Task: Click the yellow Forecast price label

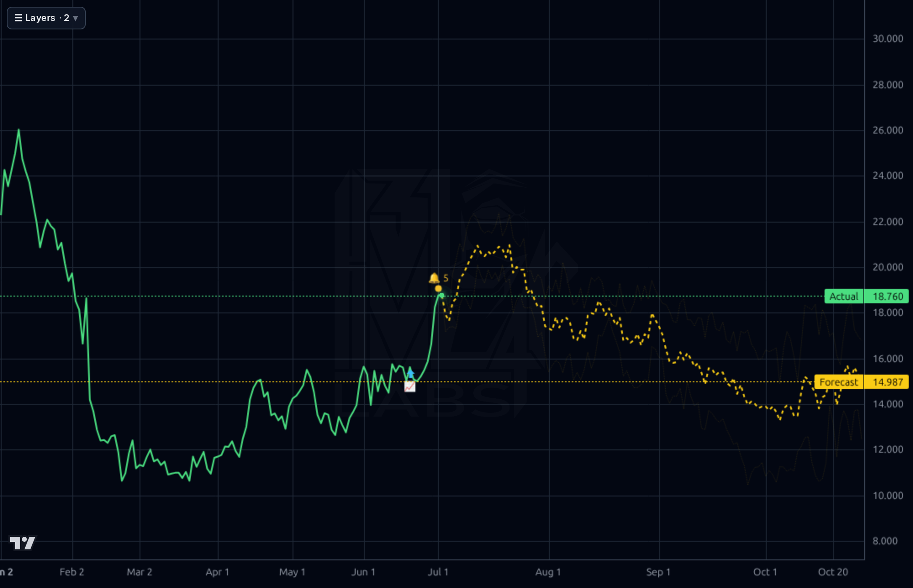Action: pos(839,382)
